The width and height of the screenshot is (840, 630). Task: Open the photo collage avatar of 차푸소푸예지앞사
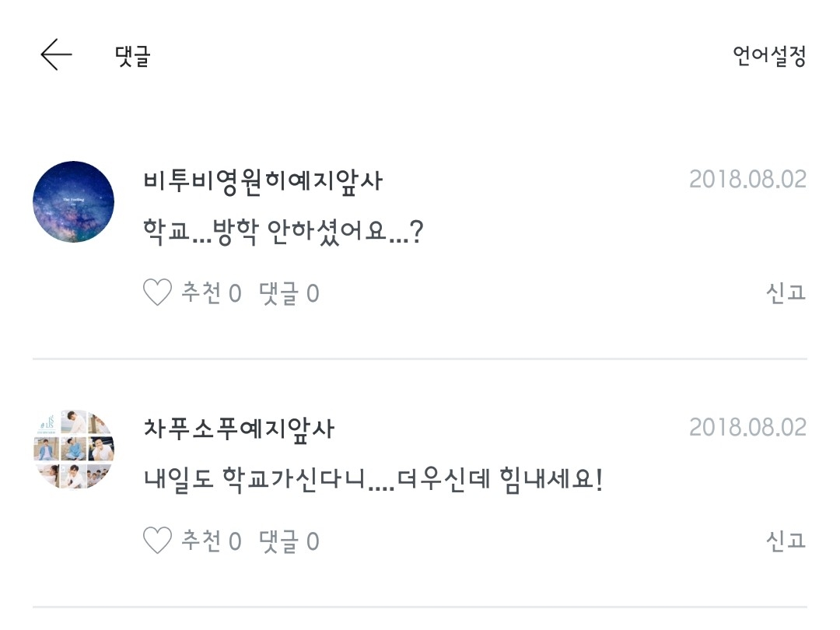pyautogui.click(x=74, y=450)
